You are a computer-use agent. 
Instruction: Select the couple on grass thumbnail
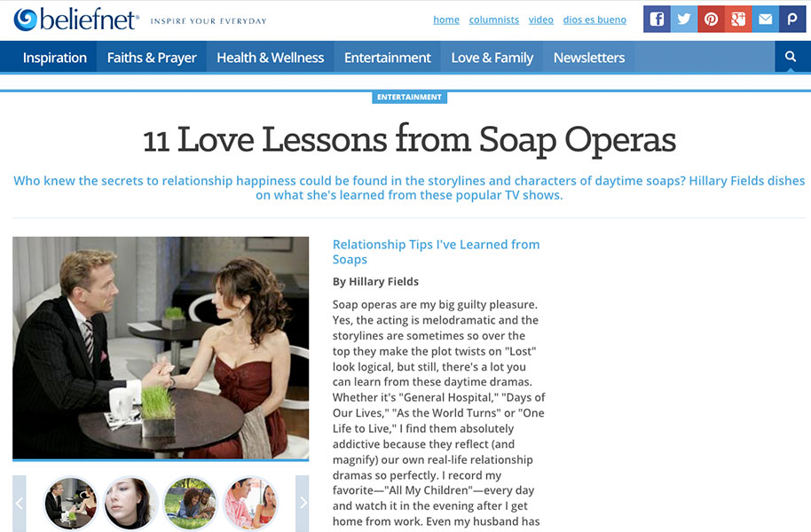tap(190, 503)
